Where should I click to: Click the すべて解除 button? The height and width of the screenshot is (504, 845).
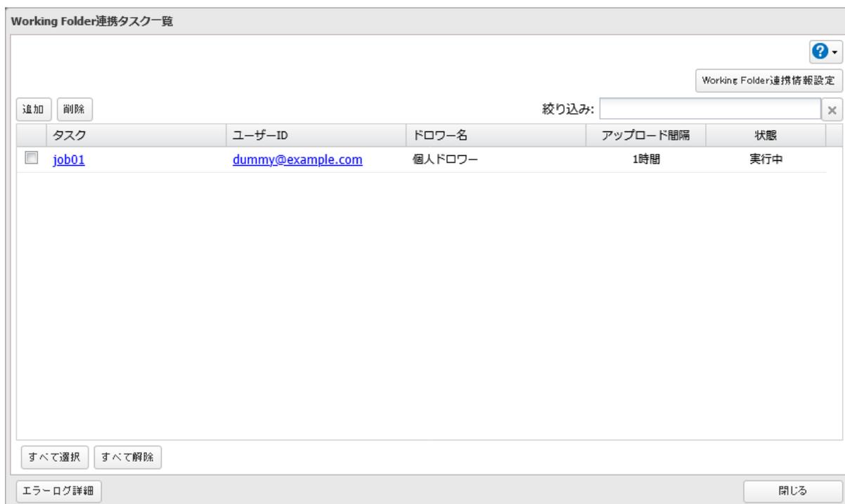(x=127, y=457)
